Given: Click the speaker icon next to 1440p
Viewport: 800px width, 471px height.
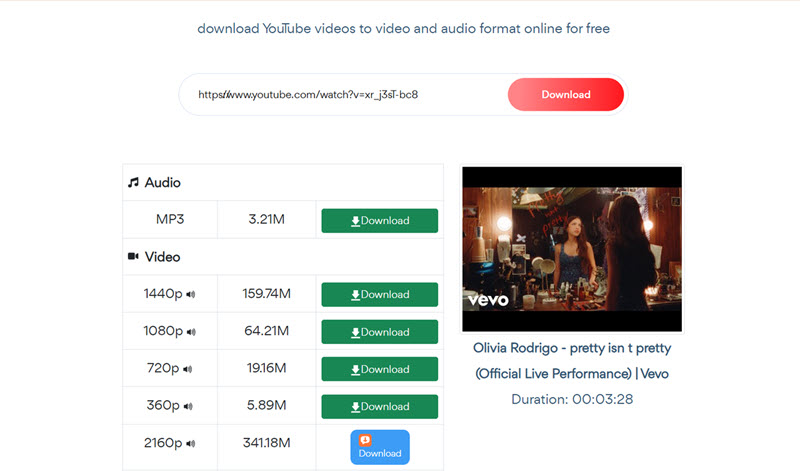Looking at the screenshot, I should click(x=191, y=294).
